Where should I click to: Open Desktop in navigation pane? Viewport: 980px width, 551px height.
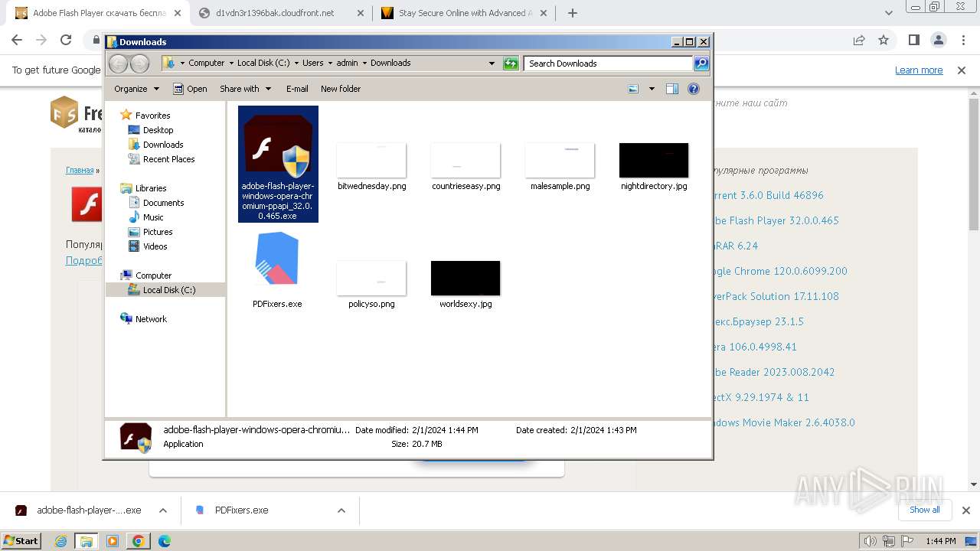coord(158,130)
